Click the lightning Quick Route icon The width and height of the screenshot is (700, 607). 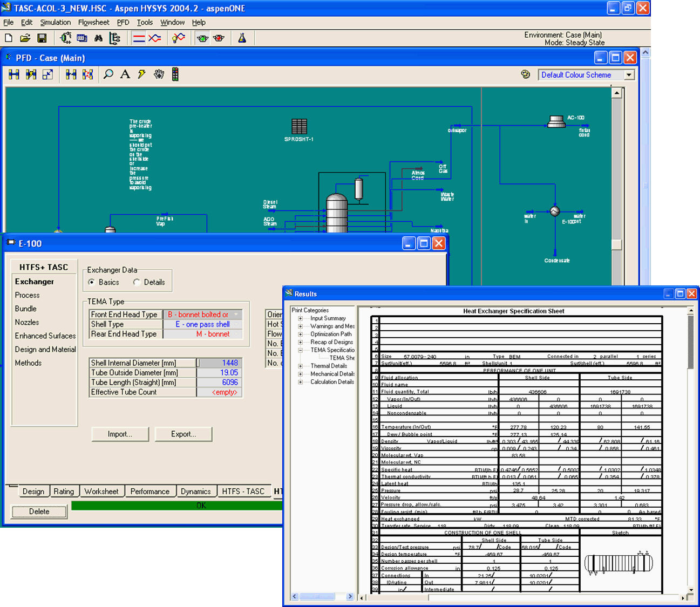[142, 74]
